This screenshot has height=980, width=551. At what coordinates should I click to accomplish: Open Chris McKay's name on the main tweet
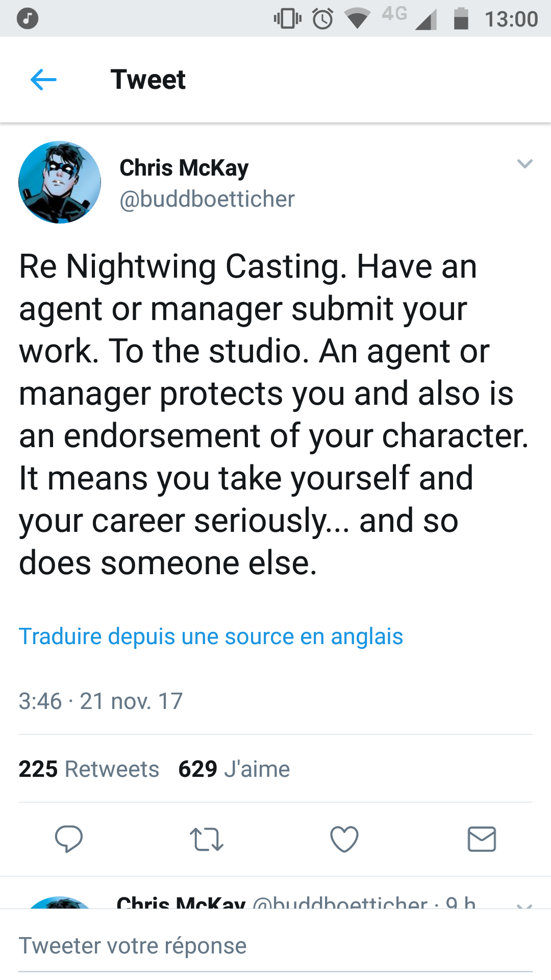point(184,167)
